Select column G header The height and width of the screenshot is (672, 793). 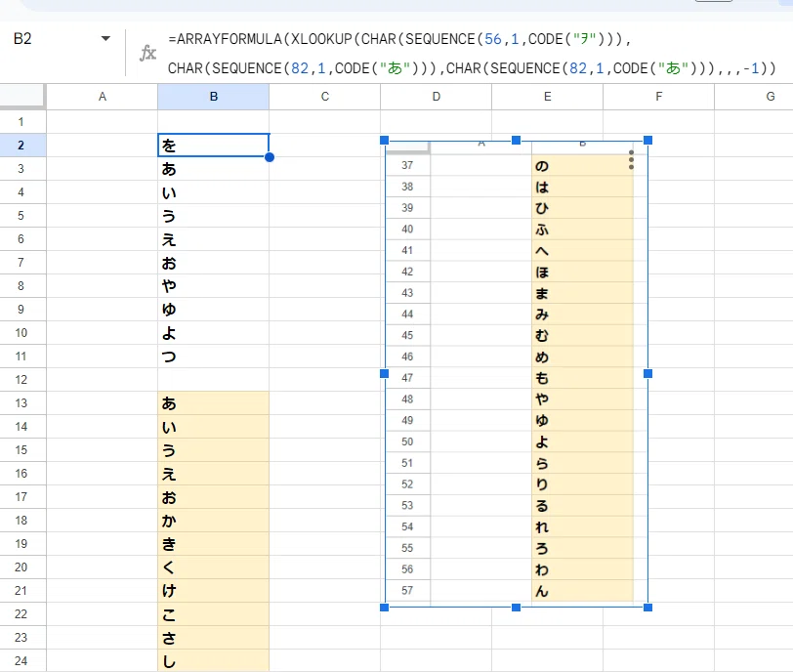pyautogui.click(x=754, y=97)
